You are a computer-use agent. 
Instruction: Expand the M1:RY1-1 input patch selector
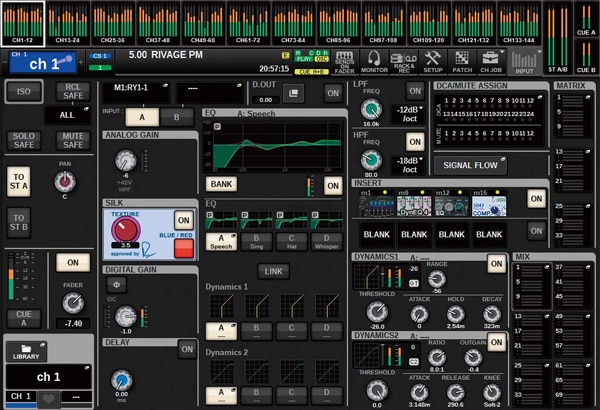pos(135,92)
